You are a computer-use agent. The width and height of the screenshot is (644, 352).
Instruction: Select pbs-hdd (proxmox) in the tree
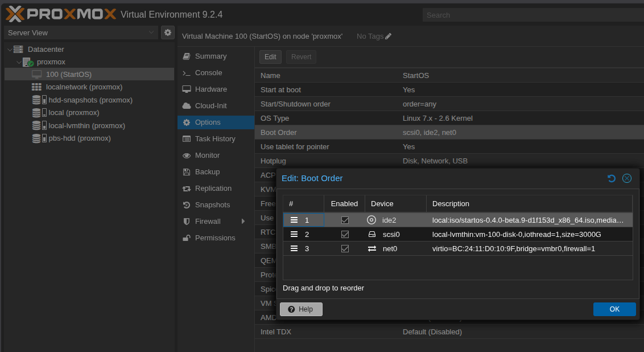pyautogui.click(x=89, y=138)
